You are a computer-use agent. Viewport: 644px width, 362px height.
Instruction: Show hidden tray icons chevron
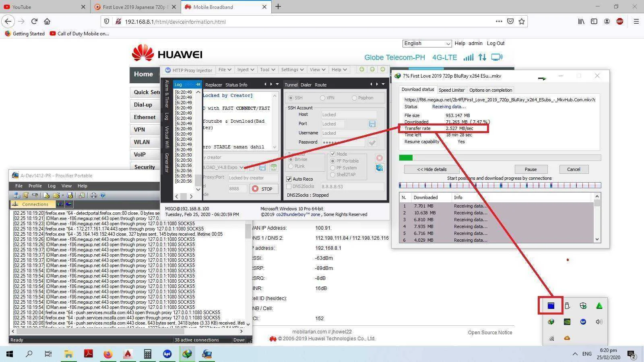pyautogui.click(x=574, y=354)
